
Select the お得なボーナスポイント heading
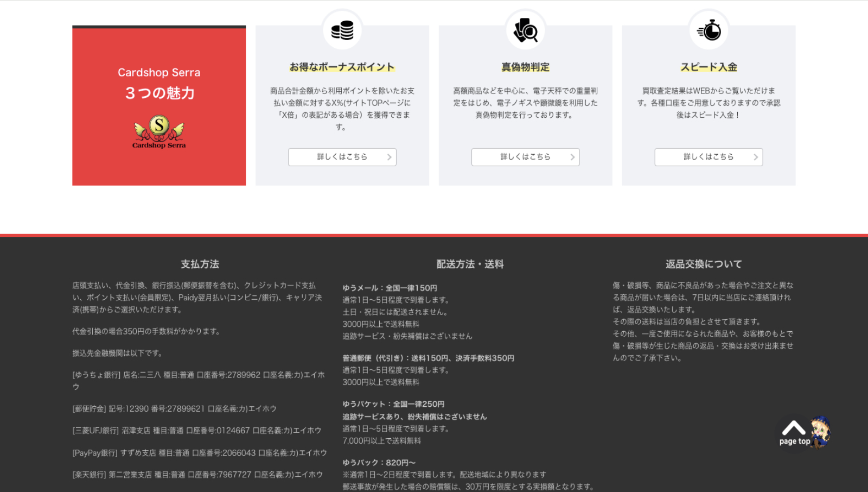342,67
